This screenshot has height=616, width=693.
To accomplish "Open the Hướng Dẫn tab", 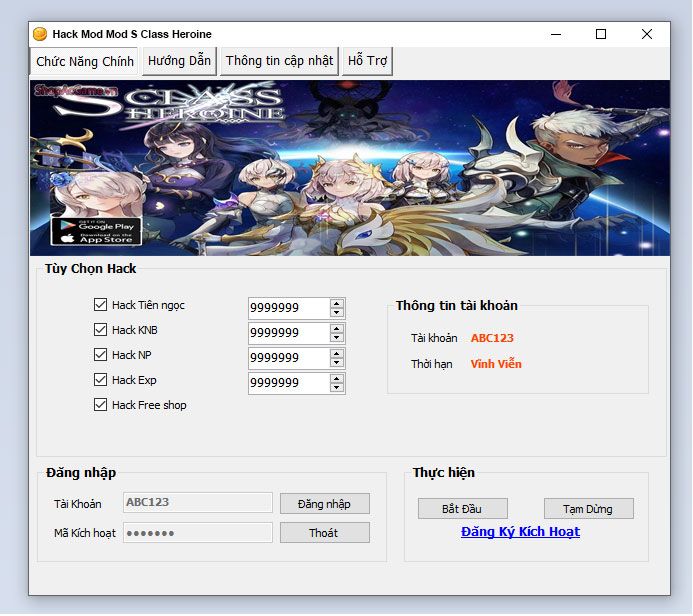I will point(179,61).
